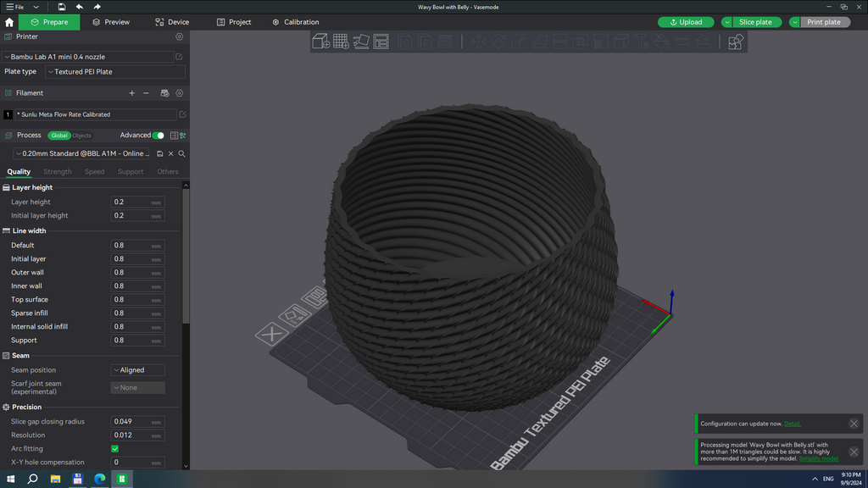Select the Color painting bucket icon

coord(662,42)
